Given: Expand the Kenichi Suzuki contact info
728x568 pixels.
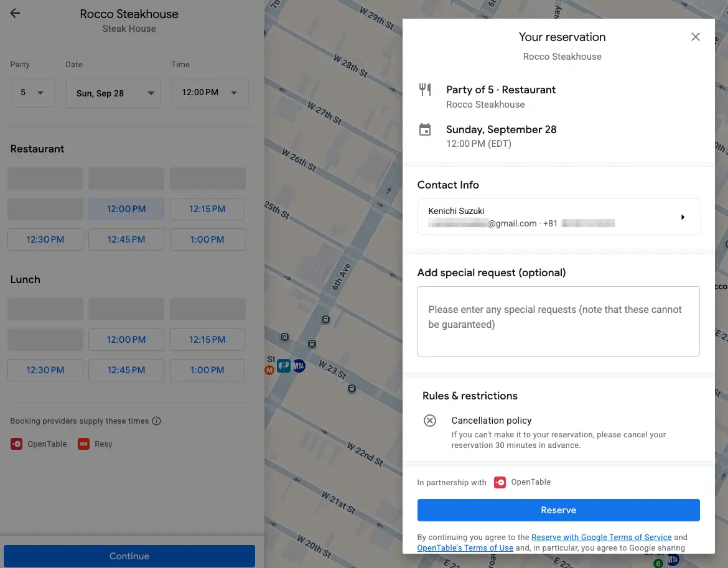Looking at the screenshot, I should [559, 216].
